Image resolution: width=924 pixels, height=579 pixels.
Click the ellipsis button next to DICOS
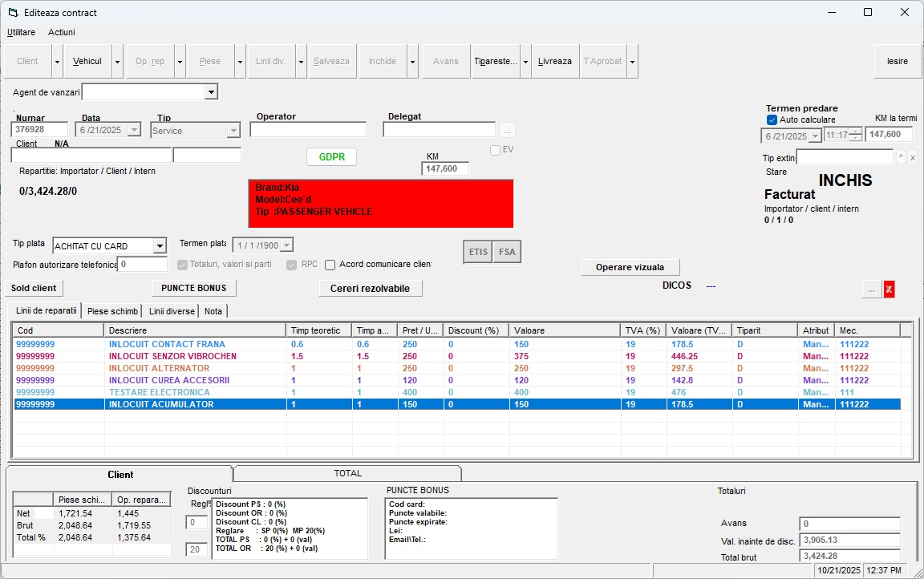point(872,289)
